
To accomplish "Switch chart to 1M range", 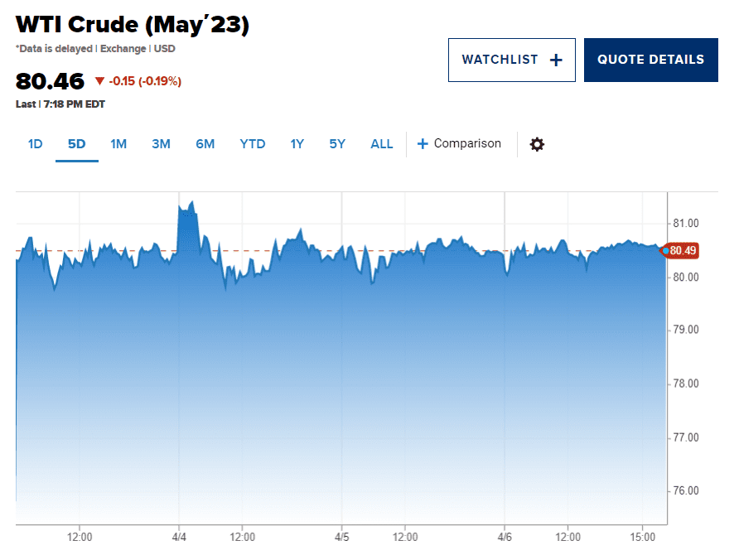I will point(118,144).
